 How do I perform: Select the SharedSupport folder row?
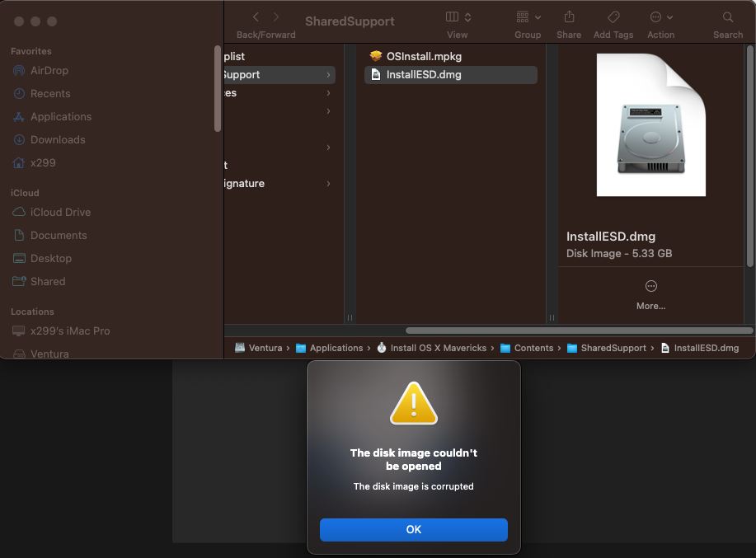click(x=279, y=75)
